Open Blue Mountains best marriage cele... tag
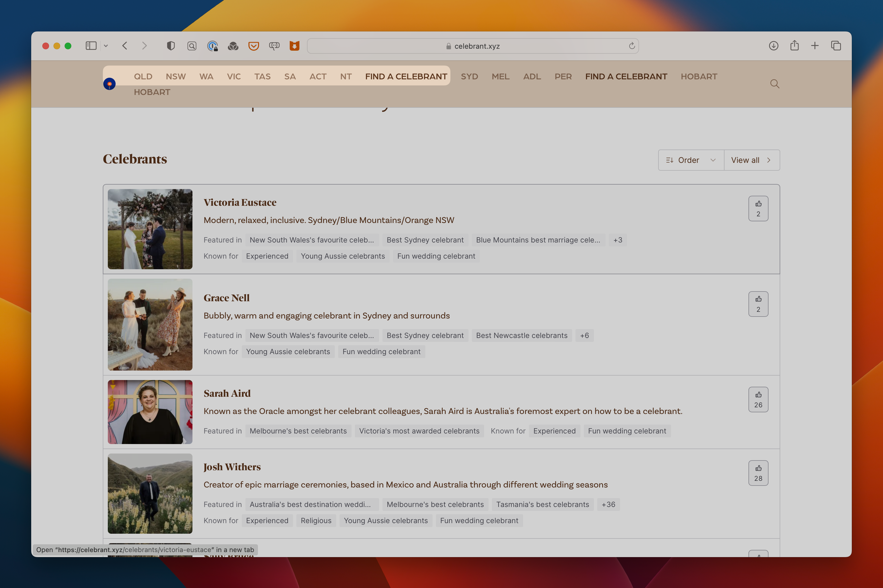This screenshot has width=883, height=588. point(538,240)
